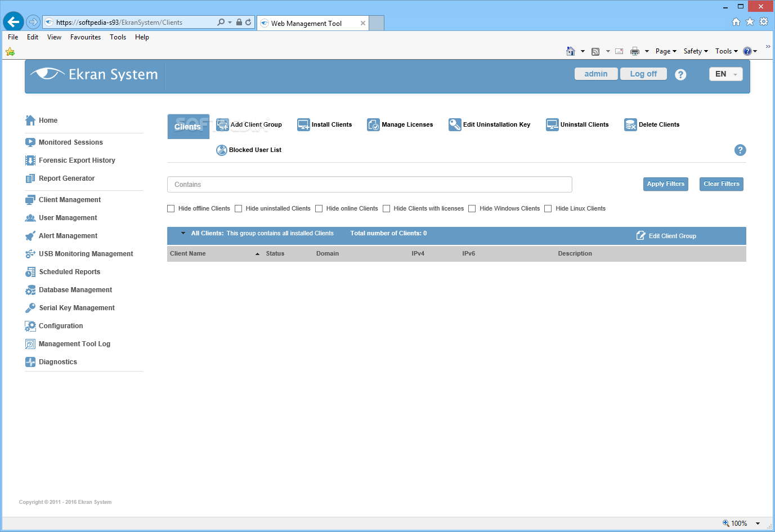Open the IE Tools command bar dropdown

[x=727, y=51]
